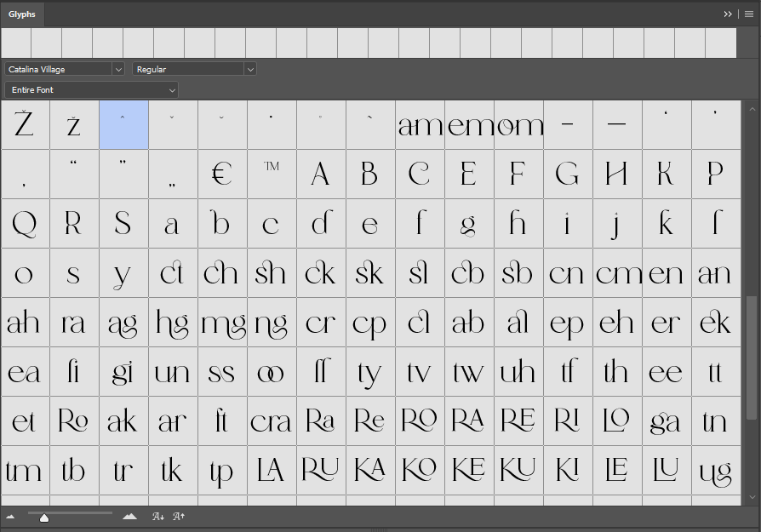The image size is (761, 532).
Task: Select the 'cm' ligature glyph
Action: [617, 273]
